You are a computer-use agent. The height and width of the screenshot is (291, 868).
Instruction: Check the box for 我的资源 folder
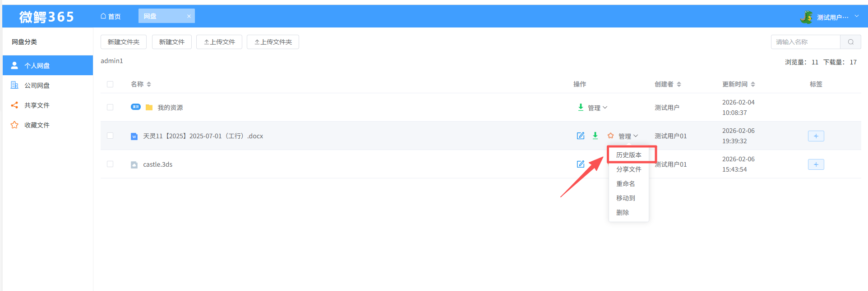coord(110,107)
